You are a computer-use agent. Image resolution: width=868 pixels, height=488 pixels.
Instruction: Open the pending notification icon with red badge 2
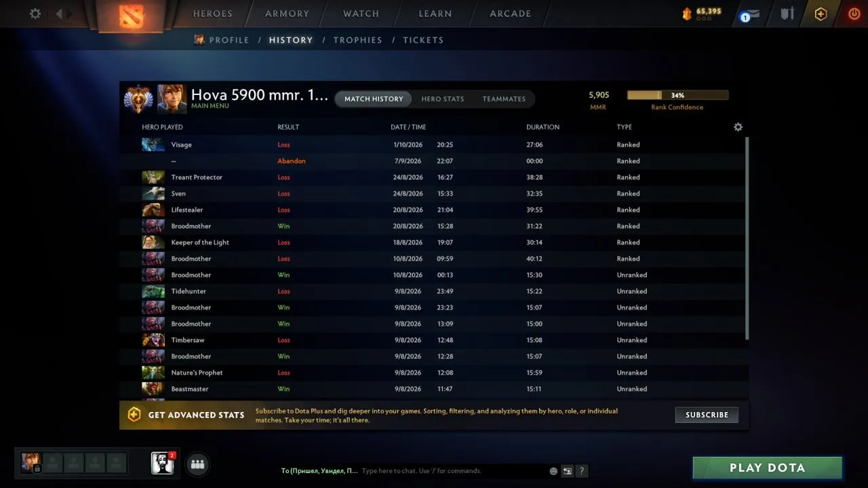(x=163, y=464)
